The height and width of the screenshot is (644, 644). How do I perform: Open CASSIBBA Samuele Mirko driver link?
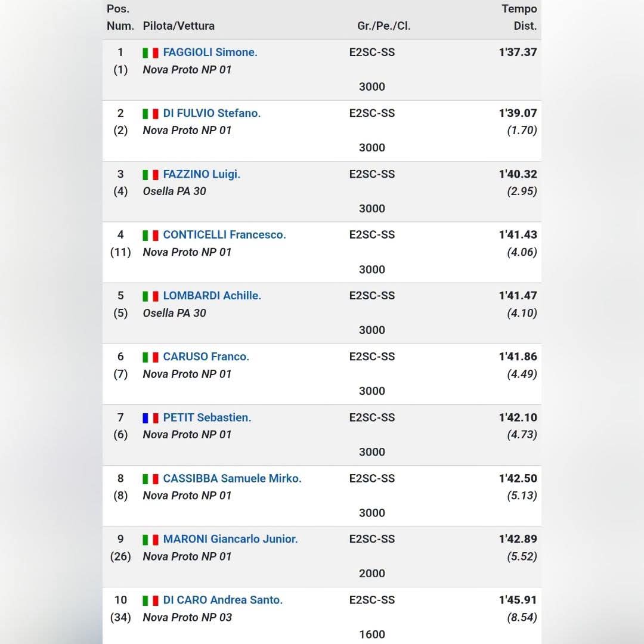click(x=232, y=478)
